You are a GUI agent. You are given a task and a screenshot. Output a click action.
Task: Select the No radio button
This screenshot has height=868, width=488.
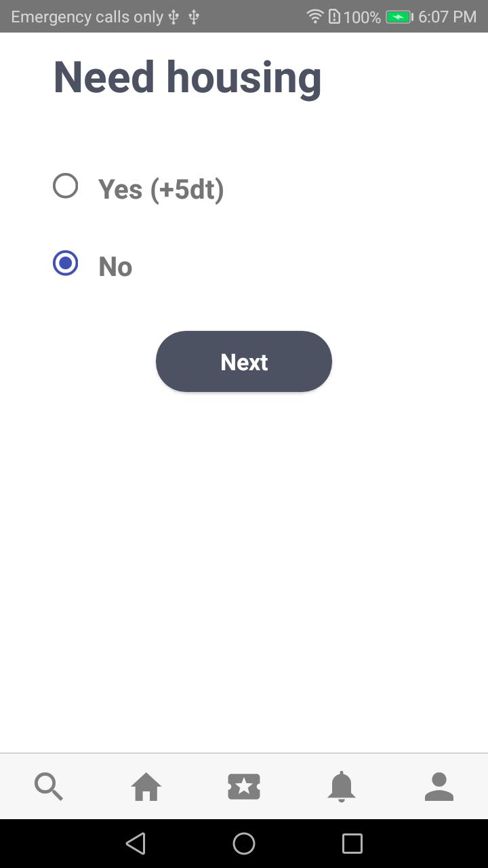(x=66, y=263)
